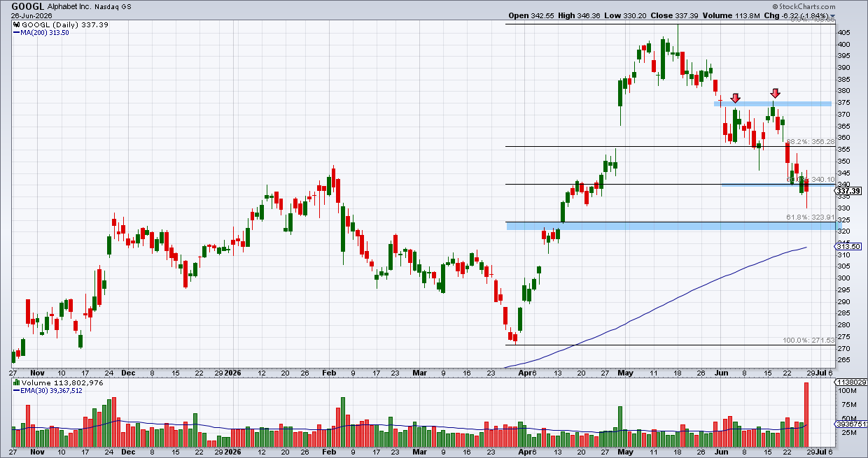
Task: Click the blue line marker before EMA(30)
Action: pyautogui.click(x=16, y=391)
